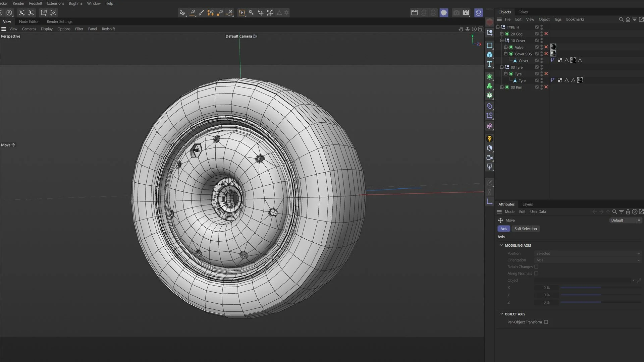Image resolution: width=644 pixels, height=362 pixels.
Task: Select the Cube primitive icon
Action: [x=490, y=55]
